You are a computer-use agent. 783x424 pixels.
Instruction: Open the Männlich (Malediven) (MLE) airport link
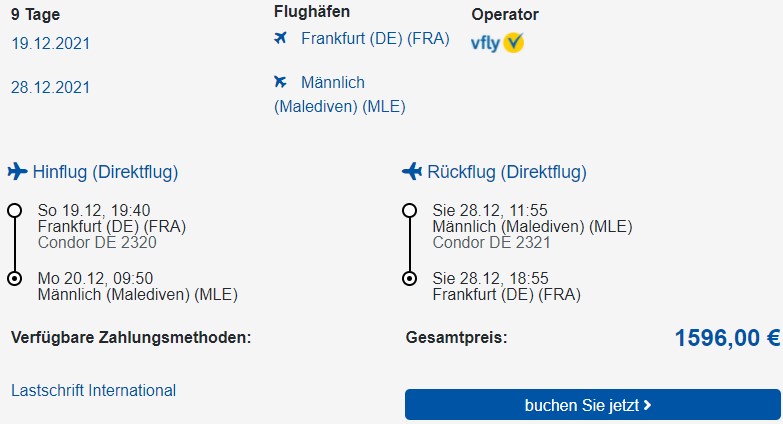point(340,94)
